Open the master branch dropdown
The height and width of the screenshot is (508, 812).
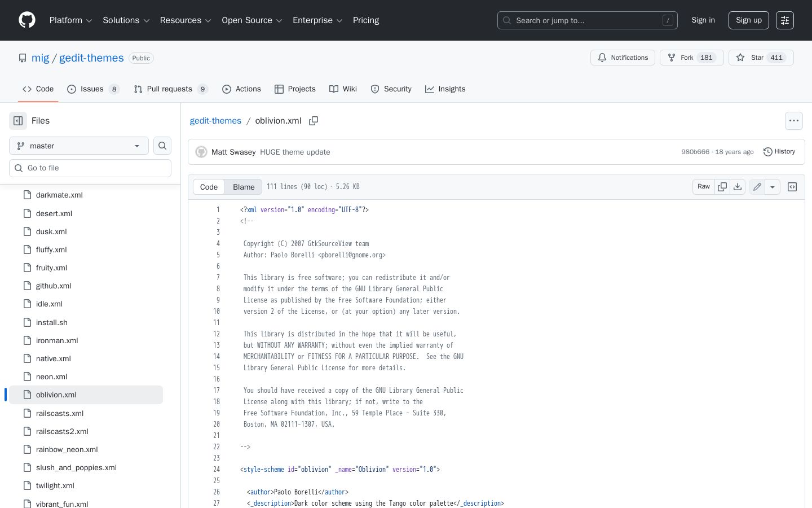(x=79, y=146)
